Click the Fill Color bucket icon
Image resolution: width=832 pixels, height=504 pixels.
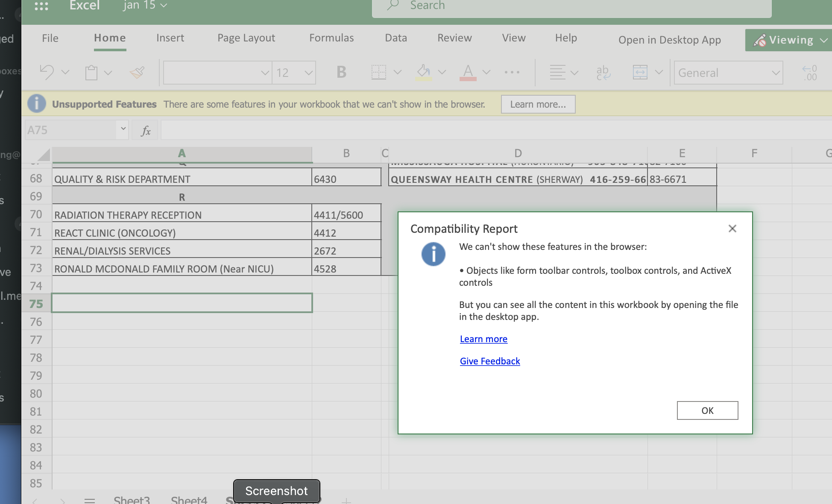(423, 72)
